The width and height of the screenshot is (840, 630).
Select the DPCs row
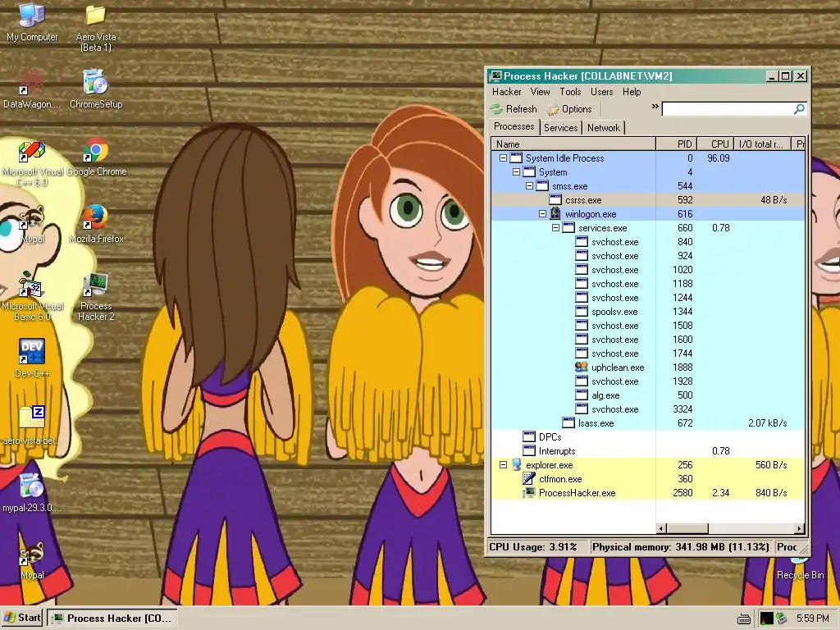tap(648, 436)
